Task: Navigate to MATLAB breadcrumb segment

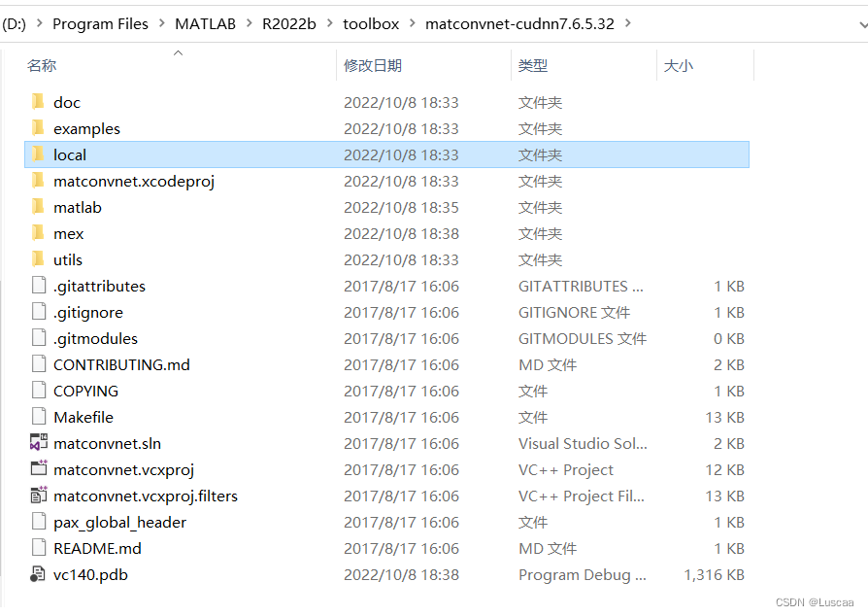Action: pyautogui.click(x=206, y=24)
